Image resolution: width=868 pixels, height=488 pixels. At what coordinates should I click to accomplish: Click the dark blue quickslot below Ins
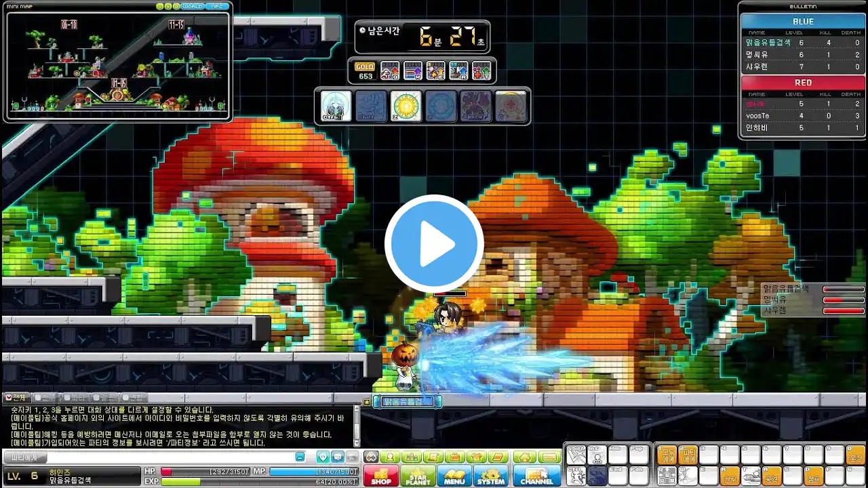[x=597, y=476]
